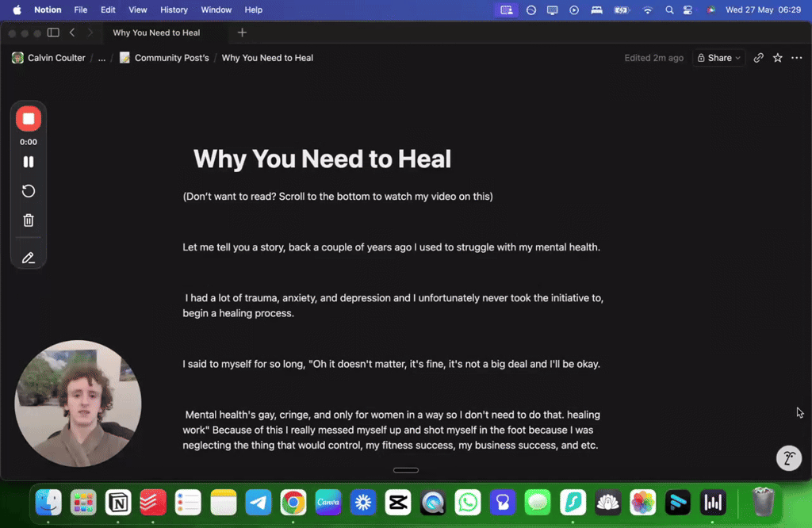Viewport: 812px width, 528px height.
Task: Open the page options three-dot menu
Action: point(796,58)
